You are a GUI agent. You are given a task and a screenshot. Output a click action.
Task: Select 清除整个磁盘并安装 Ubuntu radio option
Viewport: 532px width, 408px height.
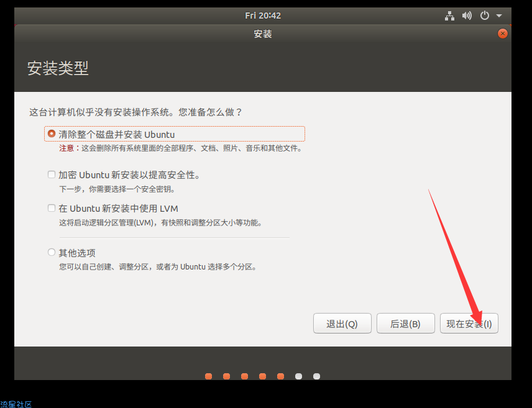coord(52,134)
